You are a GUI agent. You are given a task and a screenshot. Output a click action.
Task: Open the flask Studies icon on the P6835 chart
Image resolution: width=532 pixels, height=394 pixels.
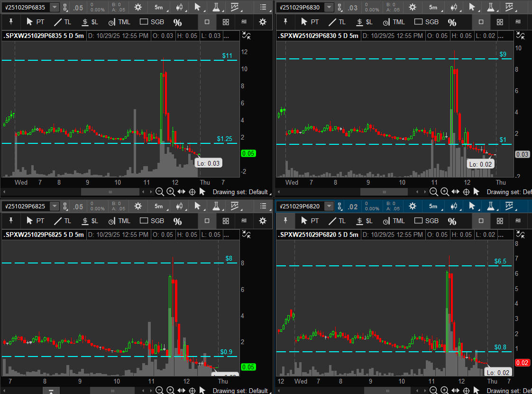pos(216,7)
